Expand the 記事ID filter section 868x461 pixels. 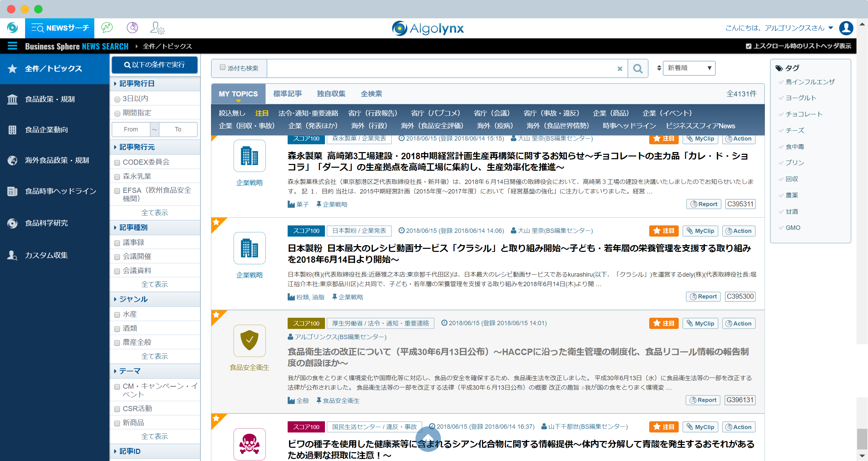click(155, 451)
